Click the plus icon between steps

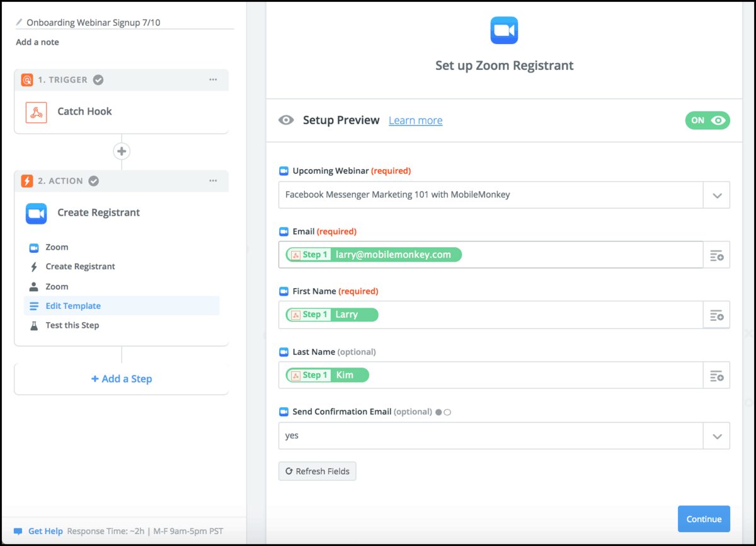click(122, 151)
